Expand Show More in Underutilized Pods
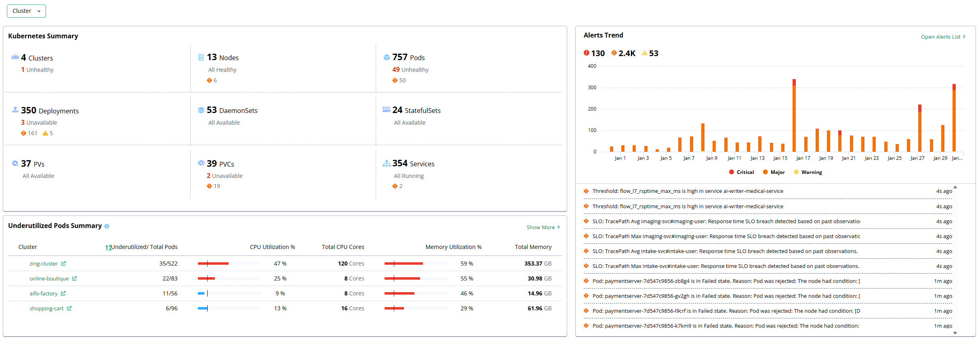The image size is (980, 341). pyautogui.click(x=543, y=228)
